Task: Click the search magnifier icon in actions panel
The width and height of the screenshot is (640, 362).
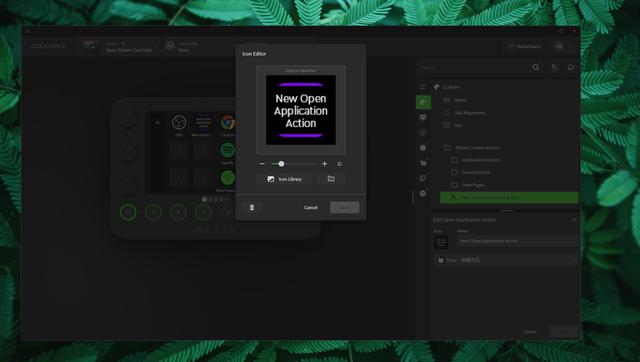Action: pos(536,67)
